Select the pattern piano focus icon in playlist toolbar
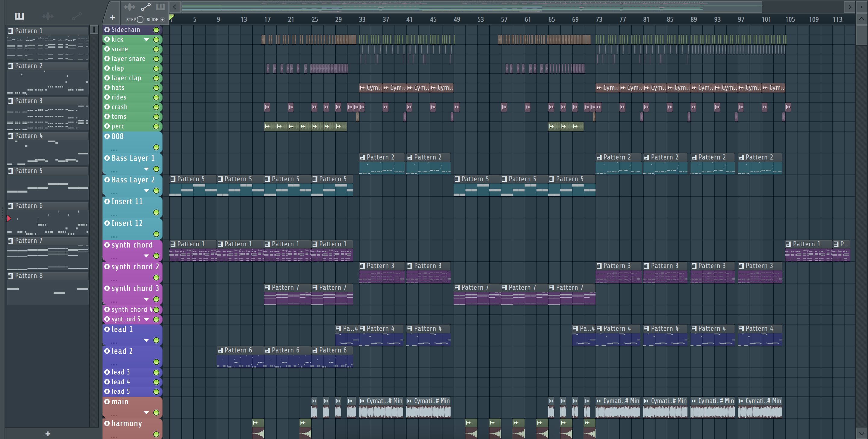The image size is (868, 439). tap(160, 7)
